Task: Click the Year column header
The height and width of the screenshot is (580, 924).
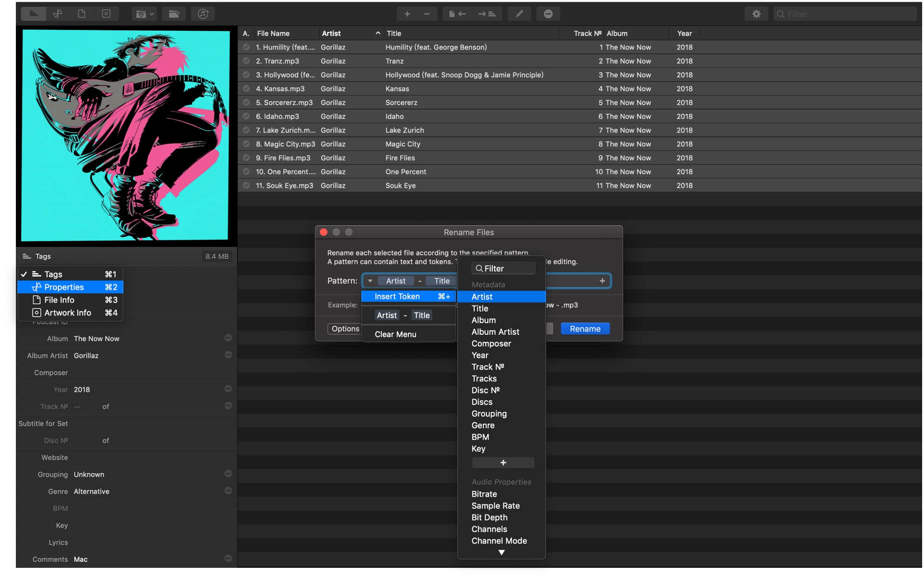Action: pyautogui.click(x=684, y=33)
